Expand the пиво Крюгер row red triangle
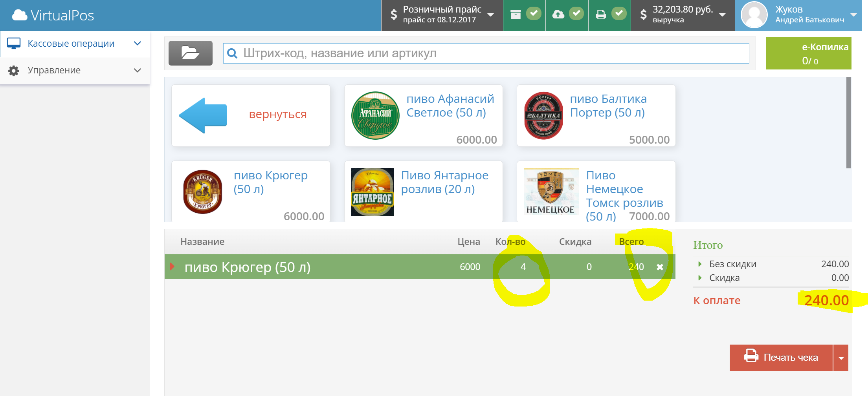Image resolution: width=868 pixels, height=396 pixels. coord(172,267)
